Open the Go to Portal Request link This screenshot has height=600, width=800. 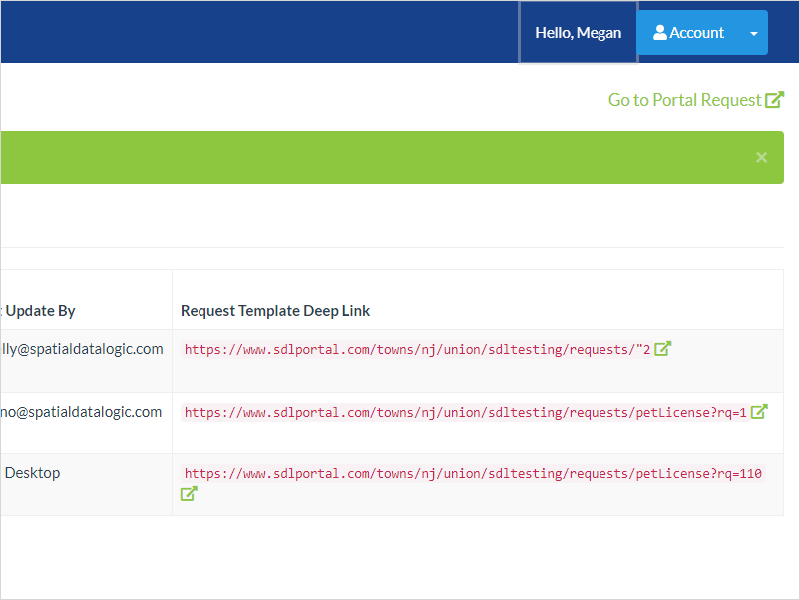click(x=695, y=100)
